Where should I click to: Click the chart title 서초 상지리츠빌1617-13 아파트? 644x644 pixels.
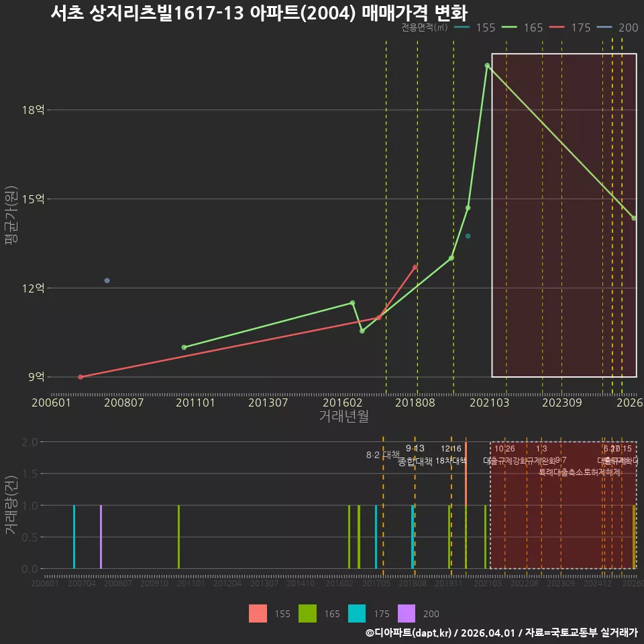tap(259, 13)
